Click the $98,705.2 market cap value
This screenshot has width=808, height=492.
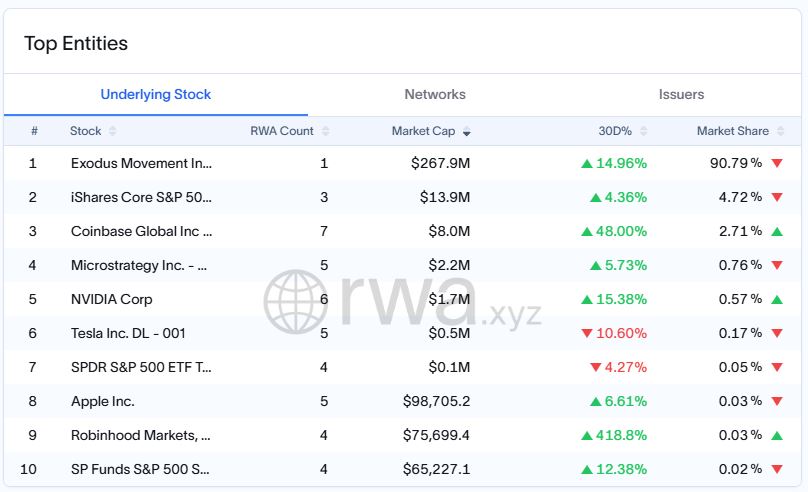[x=436, y=401]
